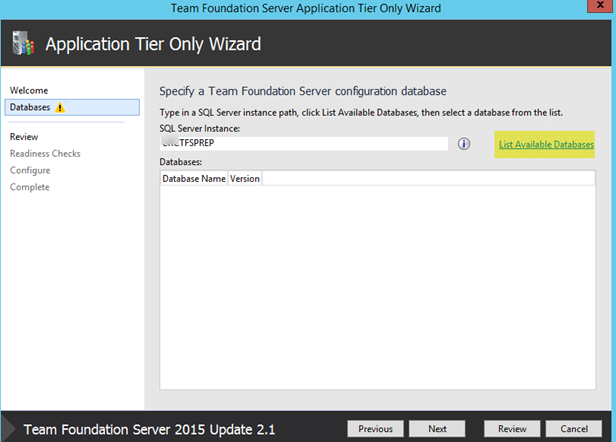Click the server wizard icon in header
616x442 pixels.
coord(23,43)
